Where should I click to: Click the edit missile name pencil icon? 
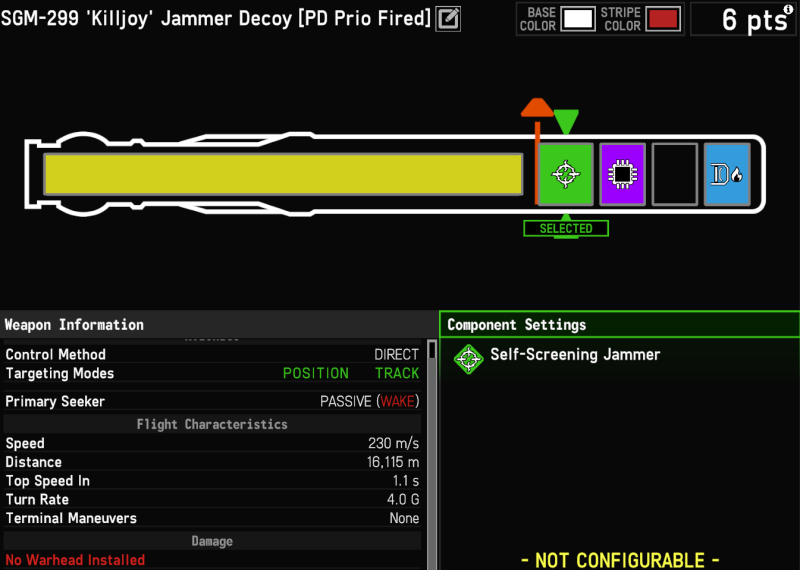pyautogui.click(x=448, y=19)
